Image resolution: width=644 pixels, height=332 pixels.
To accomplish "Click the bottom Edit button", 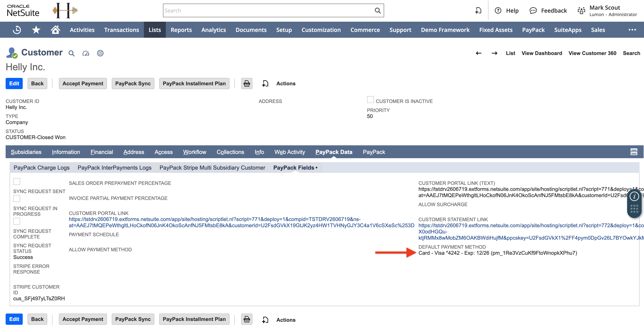I will coord(14,319).
